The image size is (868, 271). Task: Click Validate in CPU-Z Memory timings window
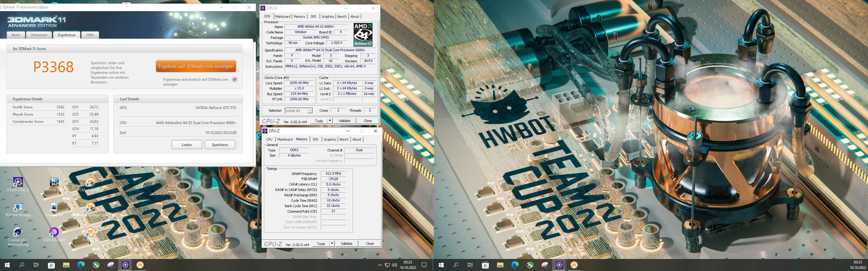click(346, 243)
